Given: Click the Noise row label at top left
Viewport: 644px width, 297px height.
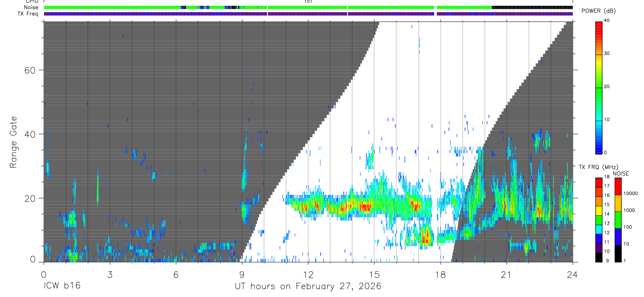Looking at the screenshot, I should (x=31, y=7).
